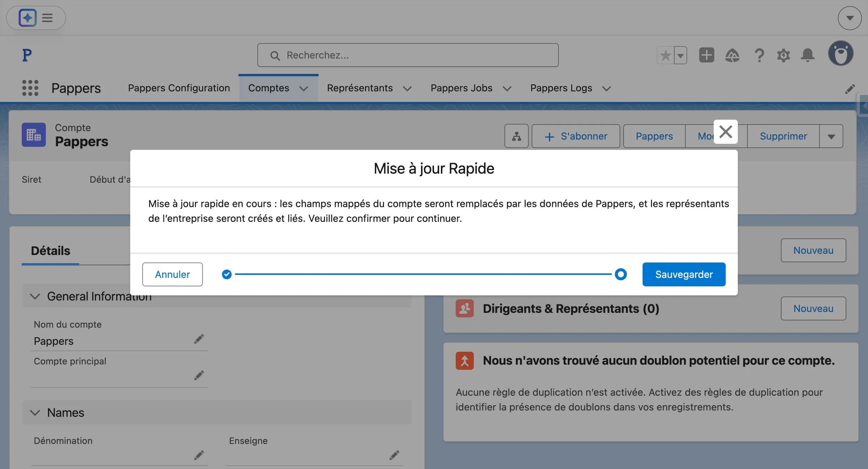Open more actions dropdown beside Supprimer
The height and width of the screenshot is (469, 868).
coord(831,136)
